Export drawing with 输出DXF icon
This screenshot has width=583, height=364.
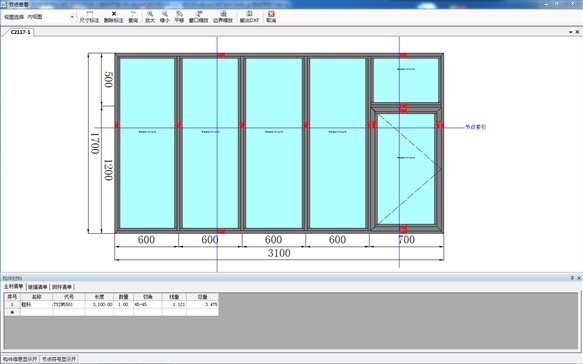coord(249,17)
